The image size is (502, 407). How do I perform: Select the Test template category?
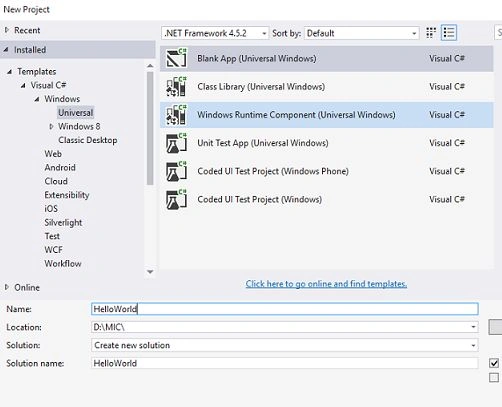click(x=52, y=236)
